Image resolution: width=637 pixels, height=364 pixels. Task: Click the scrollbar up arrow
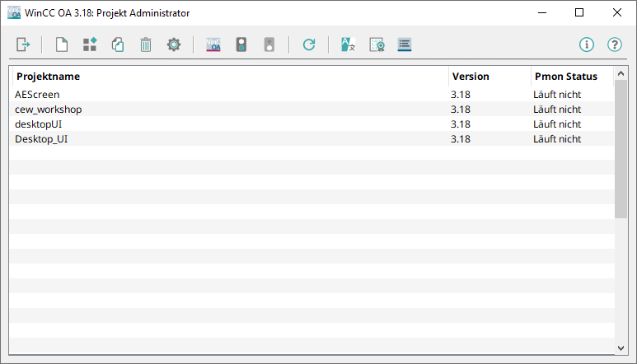coord(621,73)
